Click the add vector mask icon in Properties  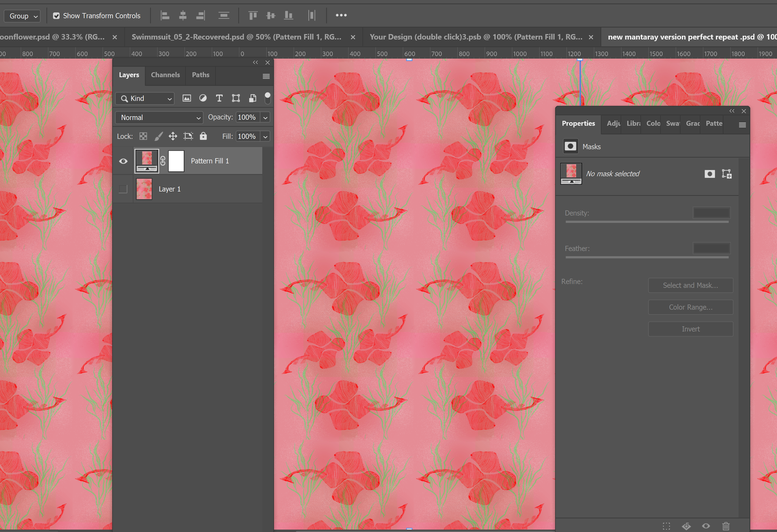(727, 174)
